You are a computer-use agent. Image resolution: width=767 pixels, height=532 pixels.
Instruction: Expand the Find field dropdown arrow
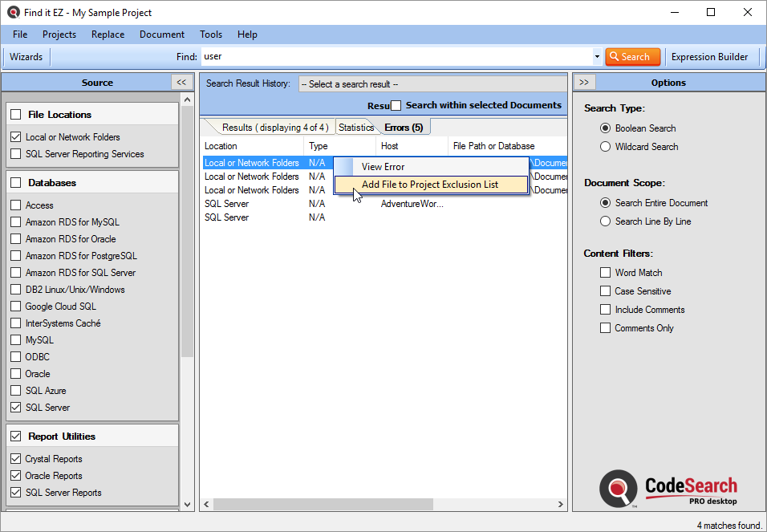[597, 57]
